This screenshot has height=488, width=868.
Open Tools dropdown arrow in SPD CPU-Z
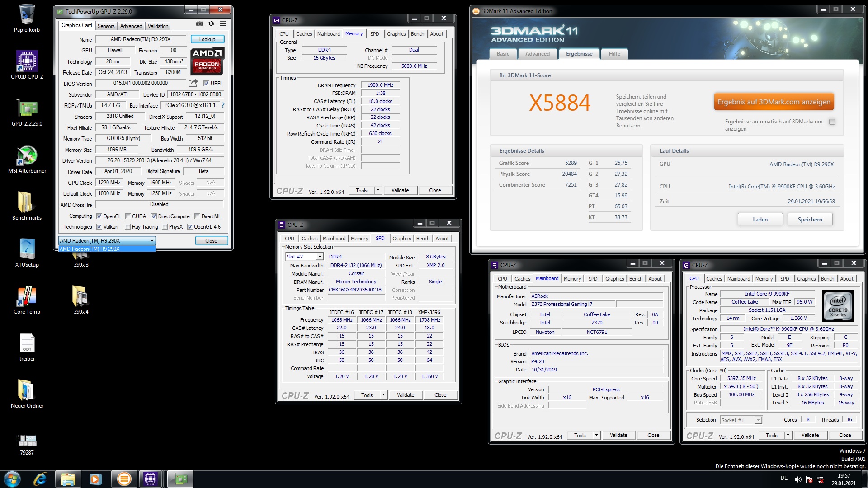[383, 395]
